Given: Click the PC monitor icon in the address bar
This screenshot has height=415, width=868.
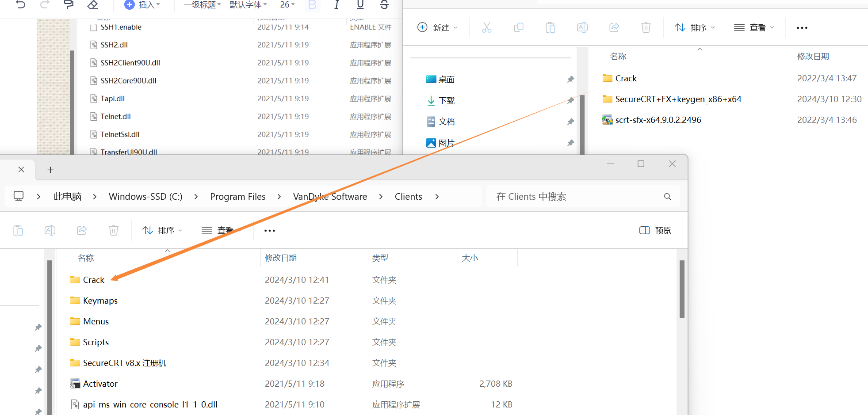Looking at the screenshot, I should [19, 196].
